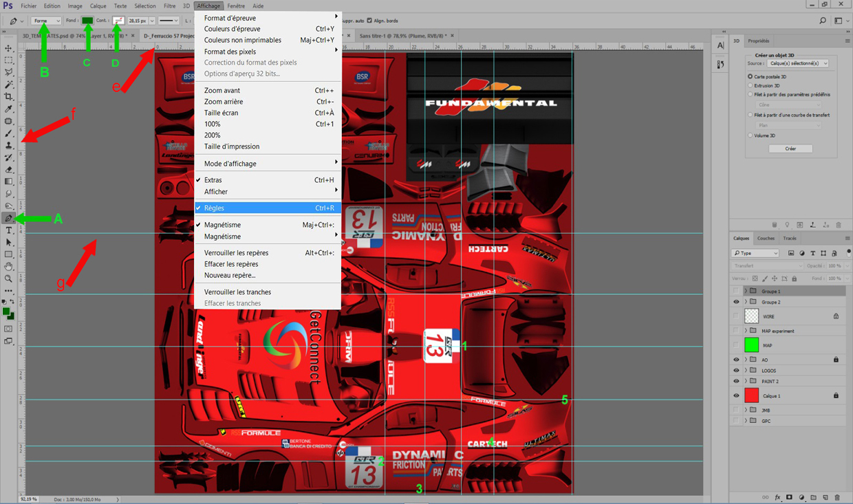This screenshot has width=853, height=504.
Task: Select the Horizontal Type tool
Action: tap(9, 230)
